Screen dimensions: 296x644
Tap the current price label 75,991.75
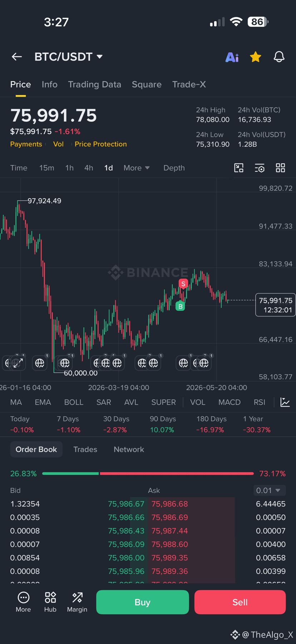(x=276, y=305)
